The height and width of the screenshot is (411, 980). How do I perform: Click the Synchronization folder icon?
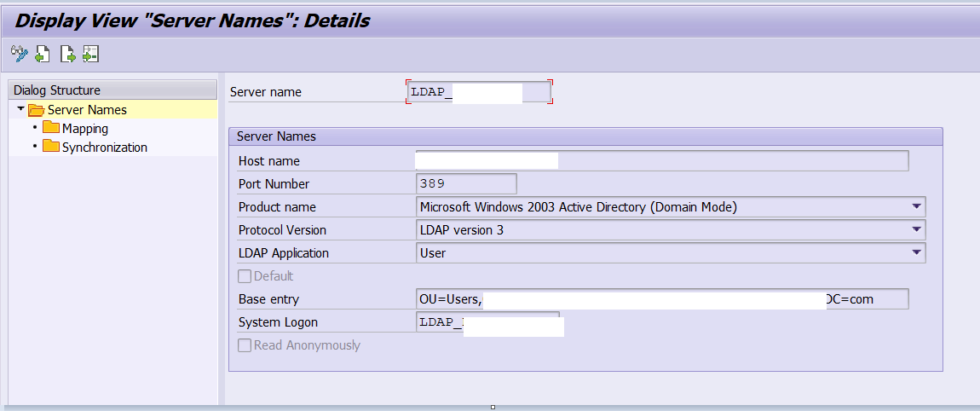tap(51, 148)
